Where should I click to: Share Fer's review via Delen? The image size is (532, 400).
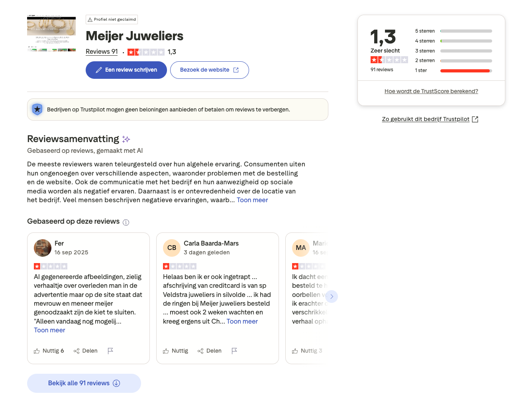click(86, 351)
